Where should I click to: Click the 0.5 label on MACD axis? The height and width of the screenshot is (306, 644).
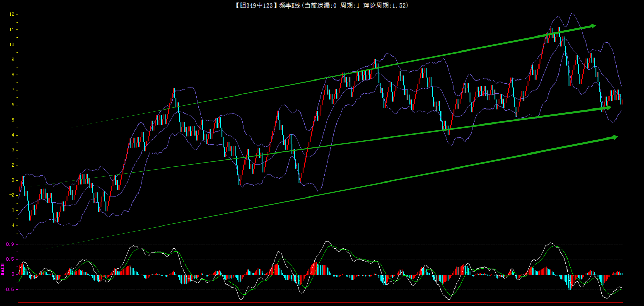pos(10,259)
